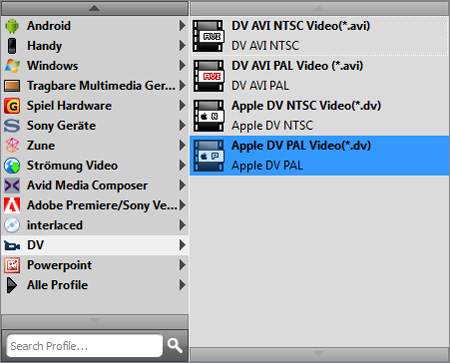Viewport: 450px width, 363px height.
Task: Click the Powerpoint icon
Action: pos(12,265)
